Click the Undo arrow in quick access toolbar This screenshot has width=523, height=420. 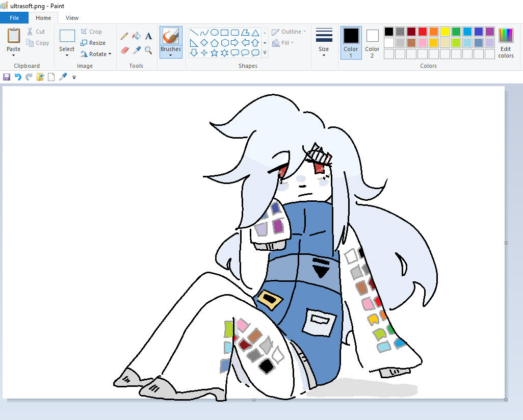pyautogui.click(x=18, y=77)
